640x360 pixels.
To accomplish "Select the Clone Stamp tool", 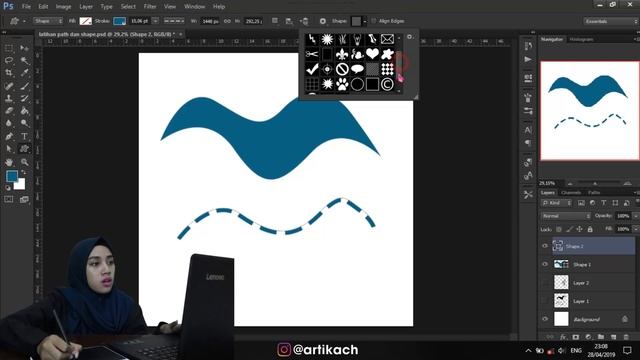I will point(9,98).
